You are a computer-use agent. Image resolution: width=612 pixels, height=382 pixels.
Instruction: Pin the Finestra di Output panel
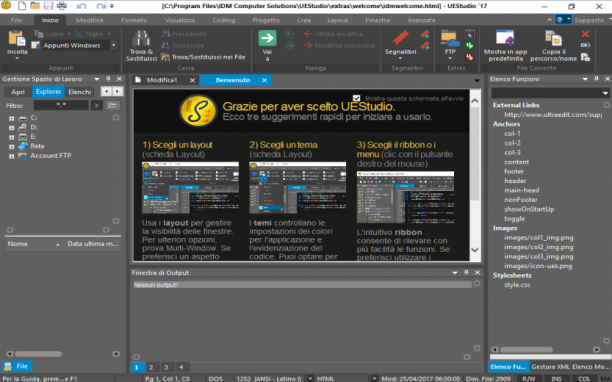pyautogui.click(x=466, y=272)
